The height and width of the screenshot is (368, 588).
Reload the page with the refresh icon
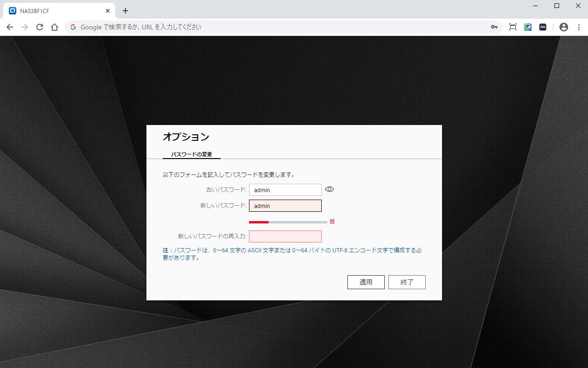coord(40,27)
